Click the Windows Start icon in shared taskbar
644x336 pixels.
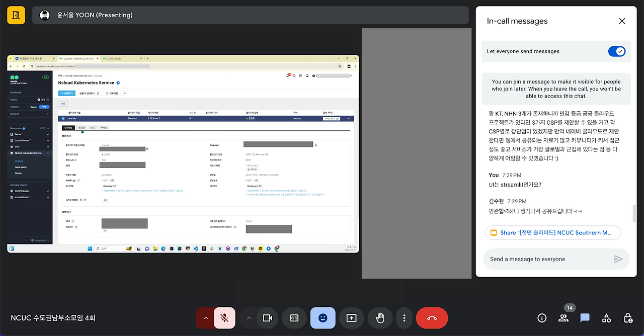pos(90,248)
